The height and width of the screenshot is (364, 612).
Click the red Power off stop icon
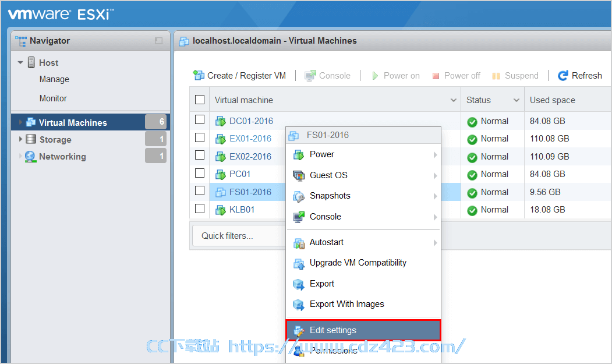[436, 76]
